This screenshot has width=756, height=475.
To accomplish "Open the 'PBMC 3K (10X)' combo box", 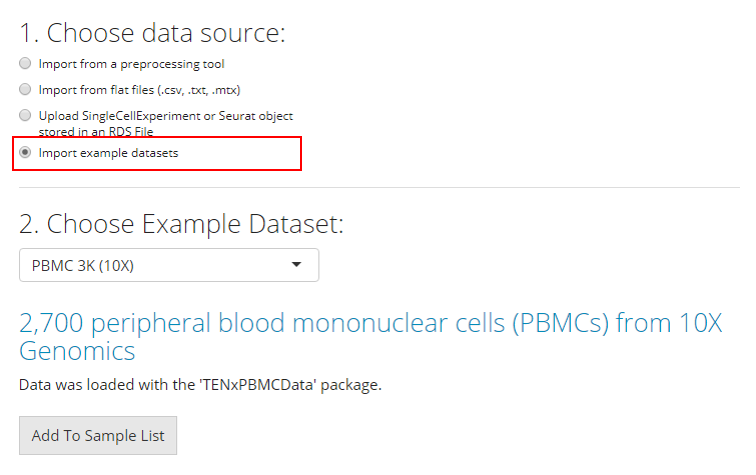I will tap(150, 265).
